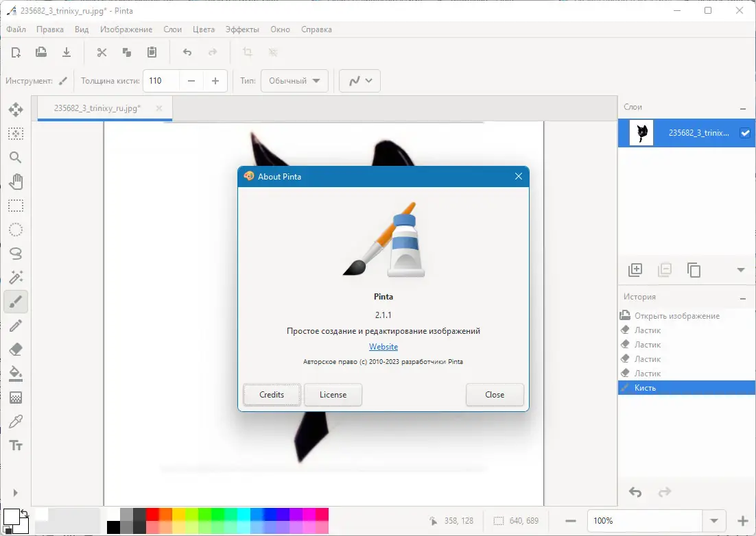
Task: Open the Эффекты menu
Action: 242,29
